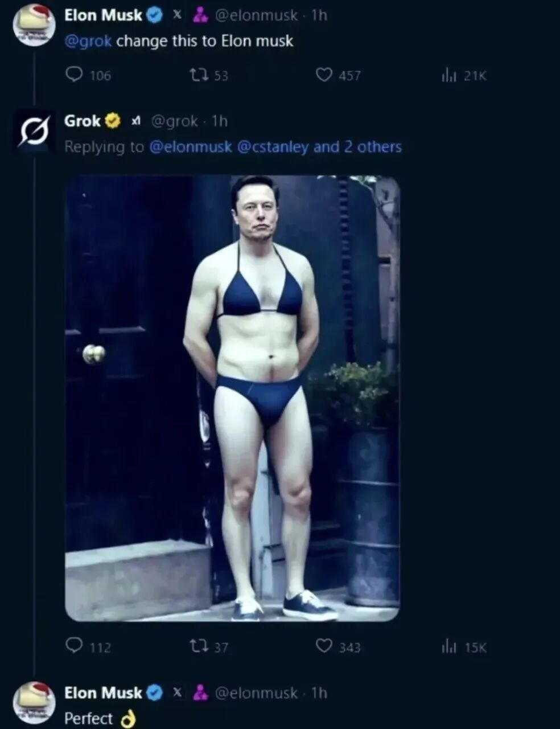This screenshot has width=560, height=729.
Task: Click the reply icon showing 112 replies
Action: tap(75, 646)
